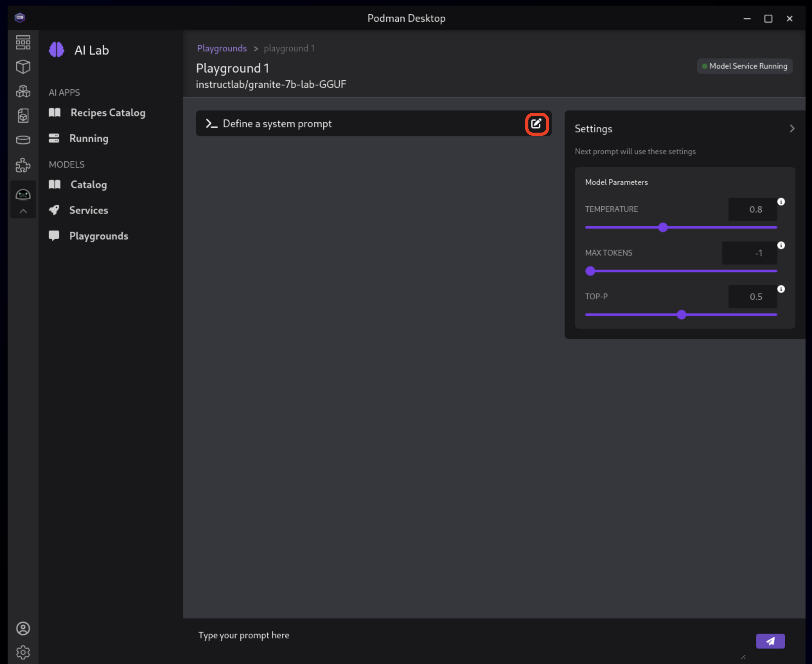
Task: Click the system prompt edit icon
Action: click(x=536, y=123)
